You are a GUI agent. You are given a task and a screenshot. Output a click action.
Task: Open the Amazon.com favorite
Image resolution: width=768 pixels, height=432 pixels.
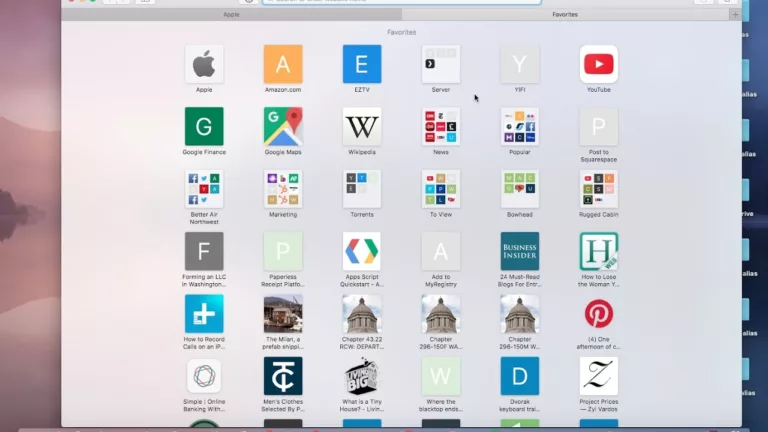(x=283, y=64)
